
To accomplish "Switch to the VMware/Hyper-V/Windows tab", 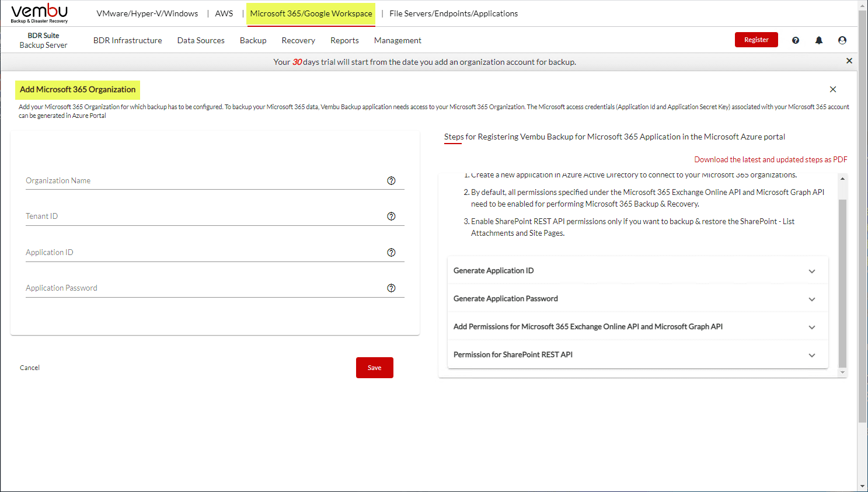I will click(147, 13).
